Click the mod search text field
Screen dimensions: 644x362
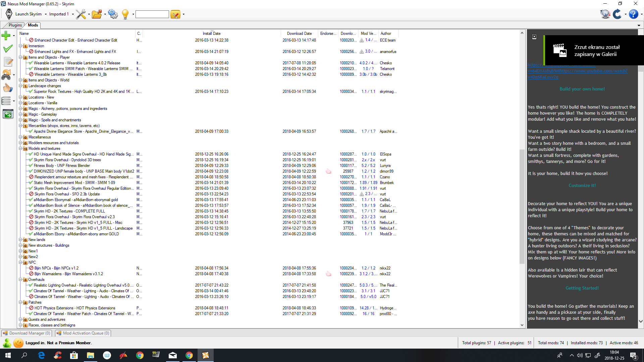click(x=152, y=14)
